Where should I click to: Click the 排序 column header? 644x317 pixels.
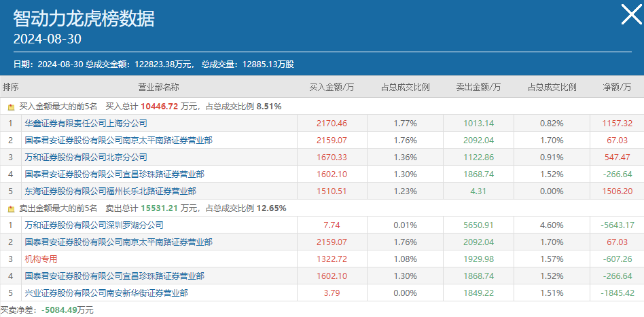click(x=11, y=87)
